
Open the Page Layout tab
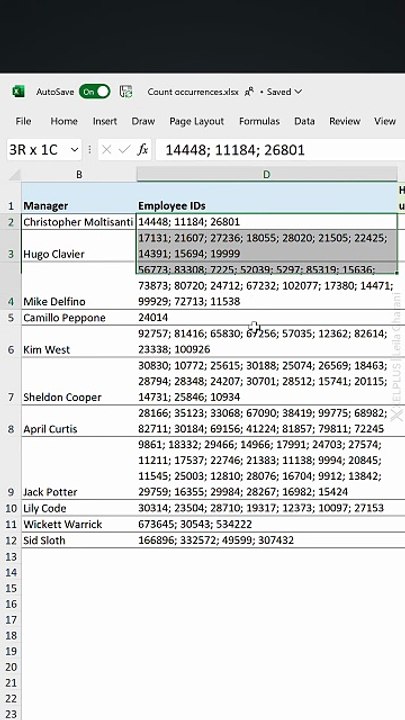point(197,121)
